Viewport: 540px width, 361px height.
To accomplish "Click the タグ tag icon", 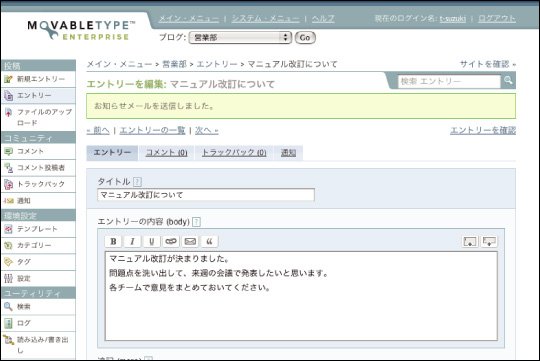I will [x=8, y=262].
